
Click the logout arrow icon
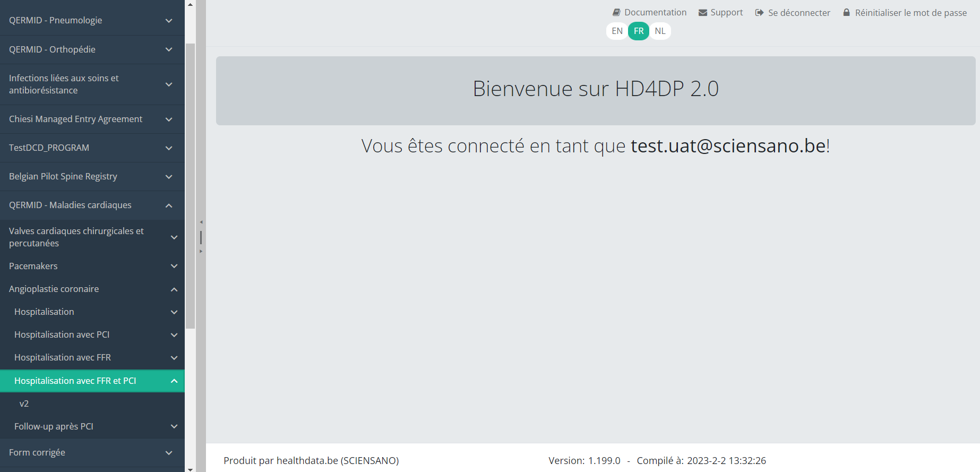pos(759,13)
